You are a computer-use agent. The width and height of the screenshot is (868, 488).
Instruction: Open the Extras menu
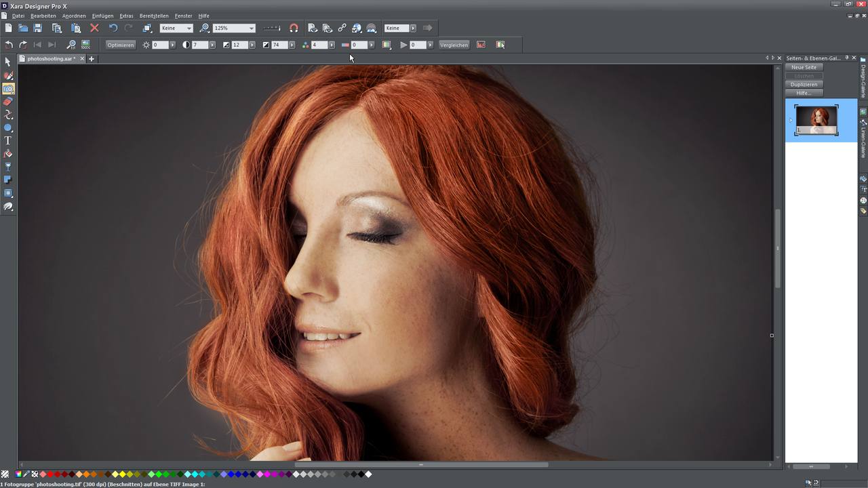point(126,16)
